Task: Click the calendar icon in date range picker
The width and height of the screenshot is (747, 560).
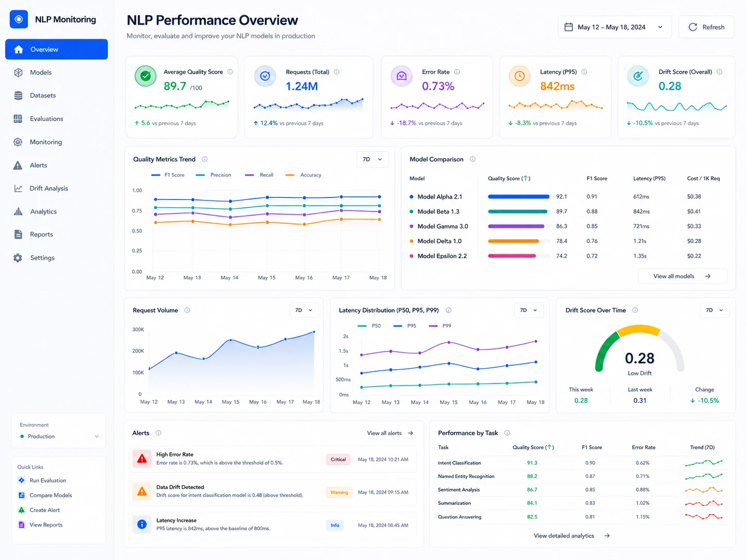Action: tap(569, 27)
